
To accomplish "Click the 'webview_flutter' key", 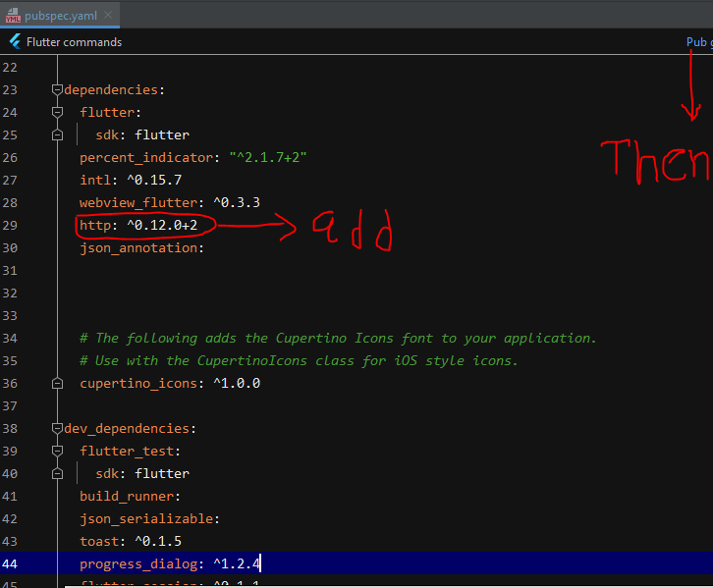I will click(138, 202).
